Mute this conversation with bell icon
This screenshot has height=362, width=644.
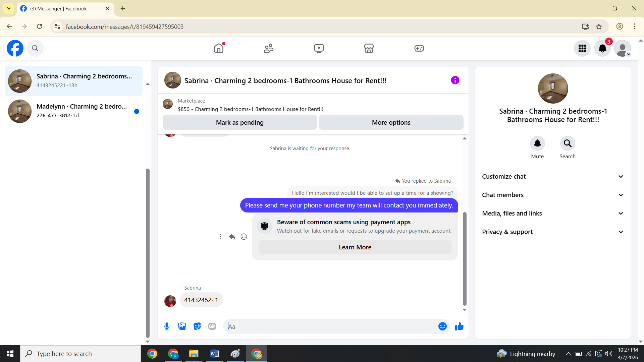click(537, 143)
